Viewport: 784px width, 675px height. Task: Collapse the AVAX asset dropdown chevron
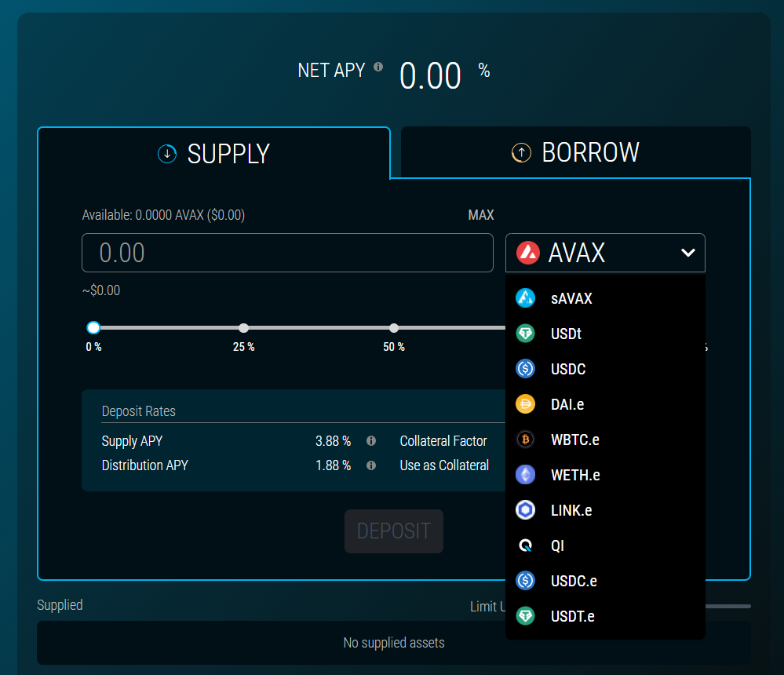pyautogui.click(x=688, y=253)
